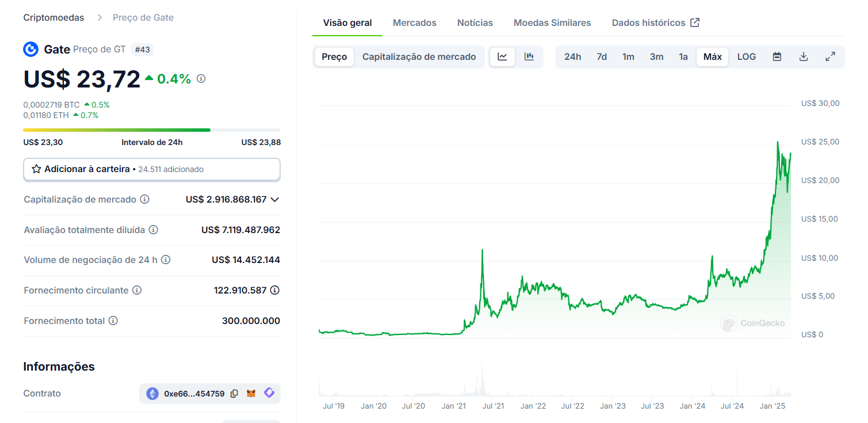
Task: Open the Visão geral tab
Action: [347, 23]
